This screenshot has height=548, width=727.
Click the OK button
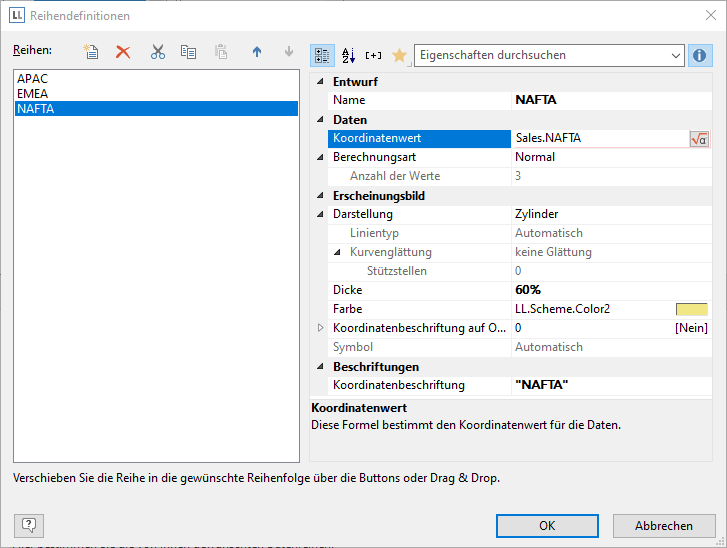[547, 525]
